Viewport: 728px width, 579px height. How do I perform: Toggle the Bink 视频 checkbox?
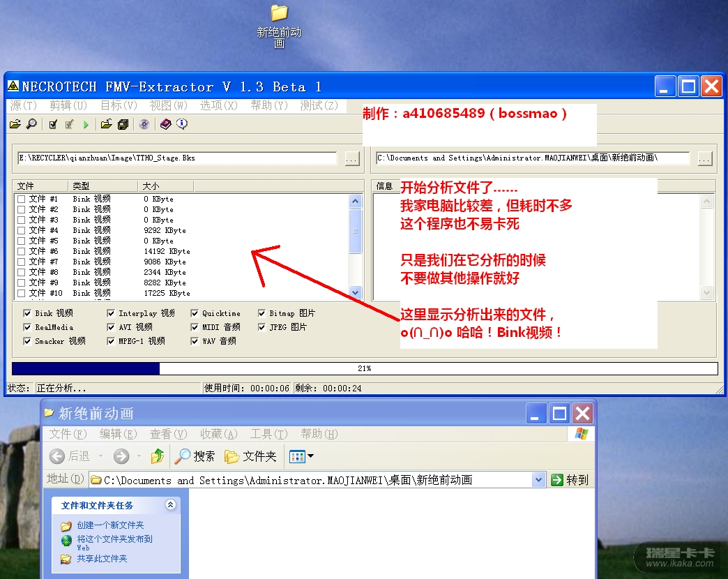click(x=27, y=313)
